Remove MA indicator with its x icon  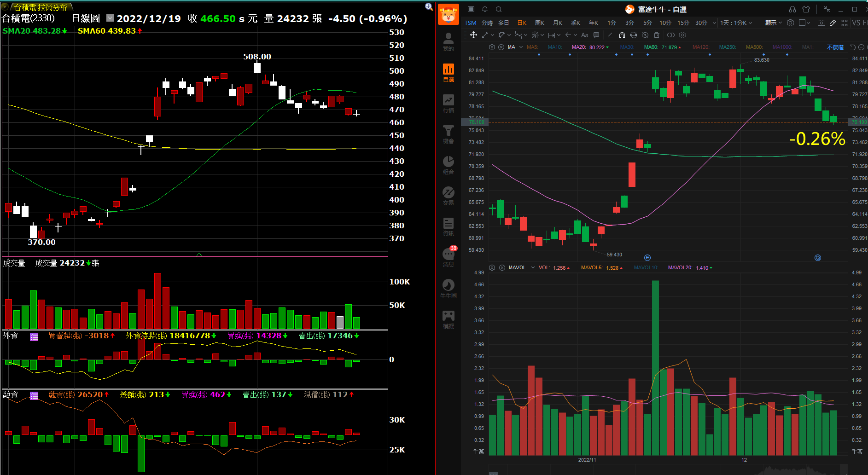click(x=501, y=47)
